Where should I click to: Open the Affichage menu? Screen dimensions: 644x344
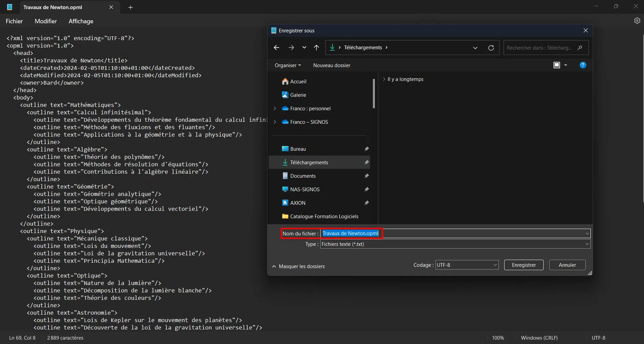81,21
